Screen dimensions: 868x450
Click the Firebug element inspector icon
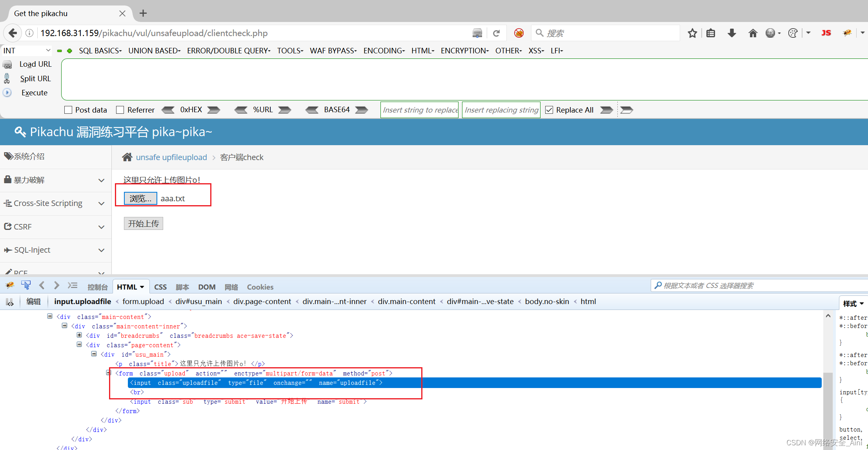[26, 286]
